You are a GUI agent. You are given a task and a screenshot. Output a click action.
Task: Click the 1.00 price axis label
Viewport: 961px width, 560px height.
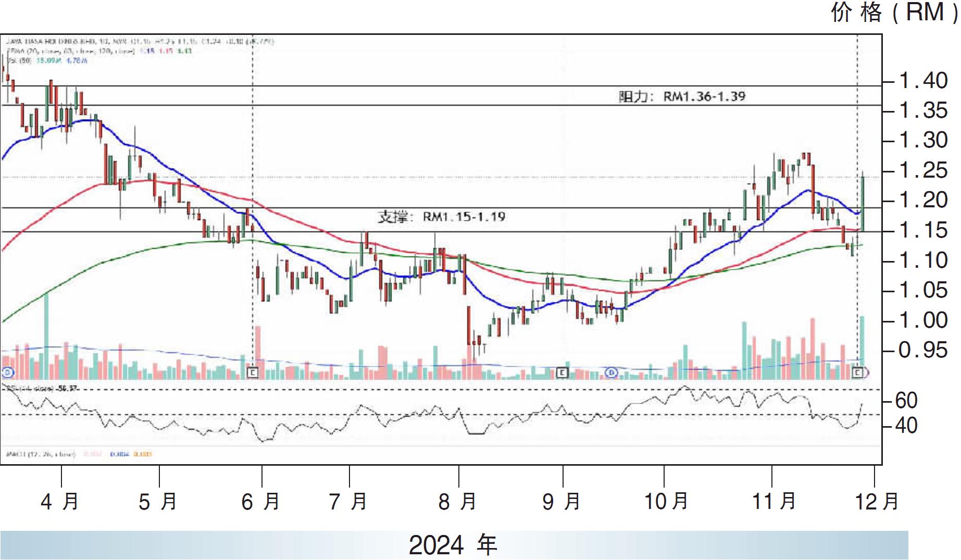point(923,320)
